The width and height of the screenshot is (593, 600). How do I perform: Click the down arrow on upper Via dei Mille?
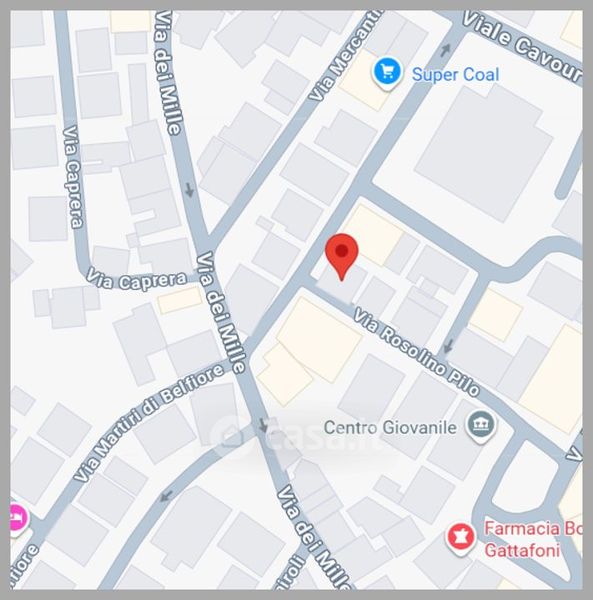189,190
